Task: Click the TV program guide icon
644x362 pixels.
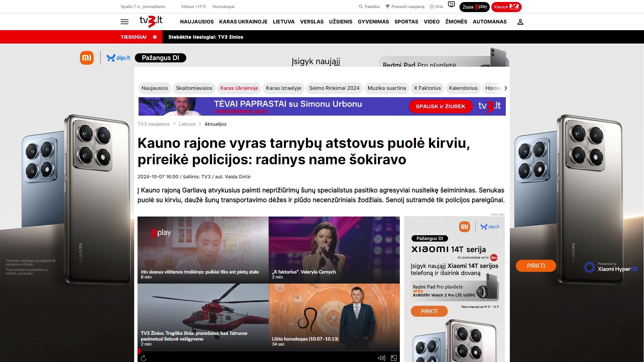Action: coord(451,4)
